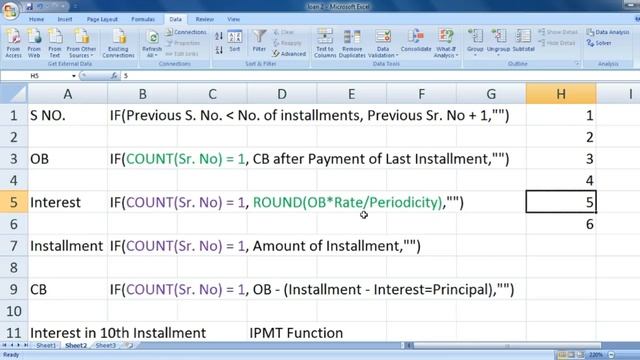The image size is (640, 360).
Task: Click zoom out minus button
Action: pyautogui.click(x=611, y=355)
